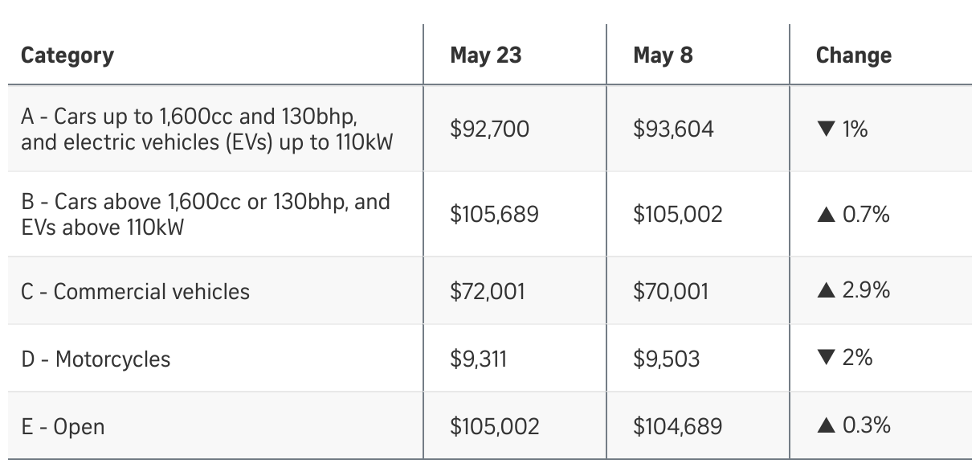
Task: Click the $104,689 Open category price
Action: (677, 426)
